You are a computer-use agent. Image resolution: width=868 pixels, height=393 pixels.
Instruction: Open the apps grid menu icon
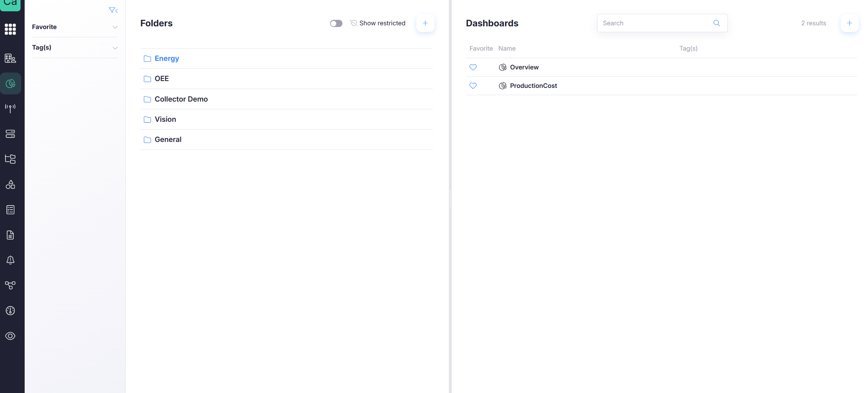coord(10,29)
